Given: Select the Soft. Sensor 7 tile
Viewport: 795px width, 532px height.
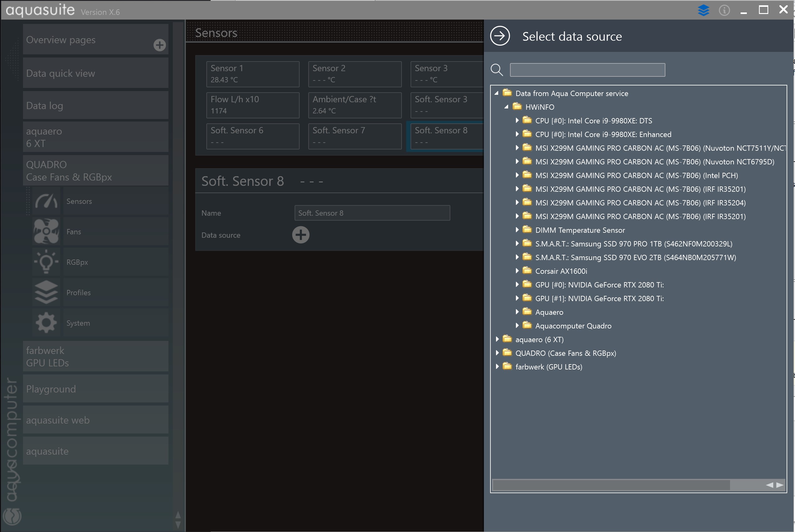Looking at the screenshot, I should [355, 136].
